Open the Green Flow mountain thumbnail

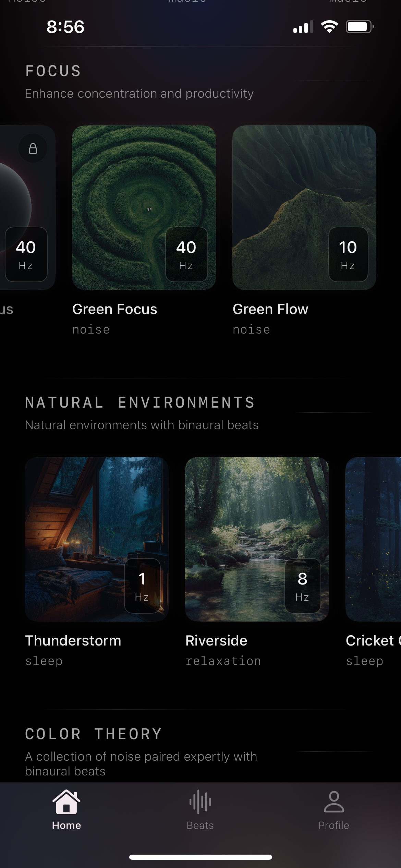(x=304, y=208)
